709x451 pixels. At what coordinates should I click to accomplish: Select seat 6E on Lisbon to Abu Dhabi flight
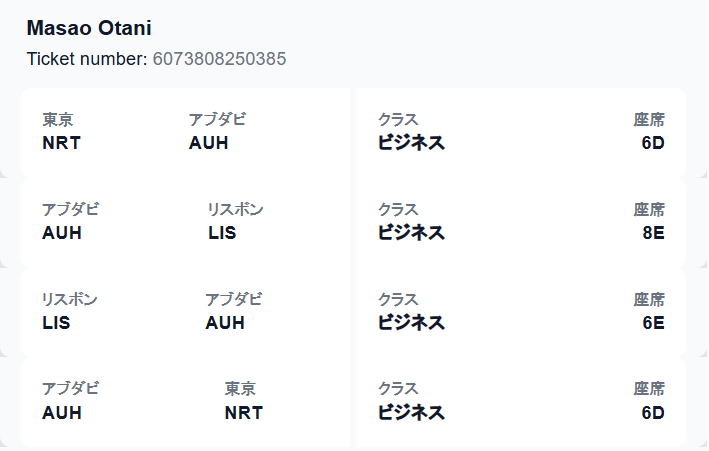click(653, 323)
